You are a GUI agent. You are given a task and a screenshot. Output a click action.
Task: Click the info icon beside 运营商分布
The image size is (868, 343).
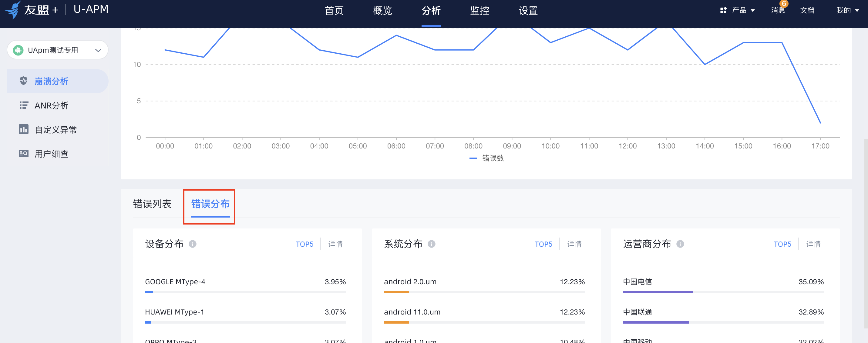pos(680,244)
